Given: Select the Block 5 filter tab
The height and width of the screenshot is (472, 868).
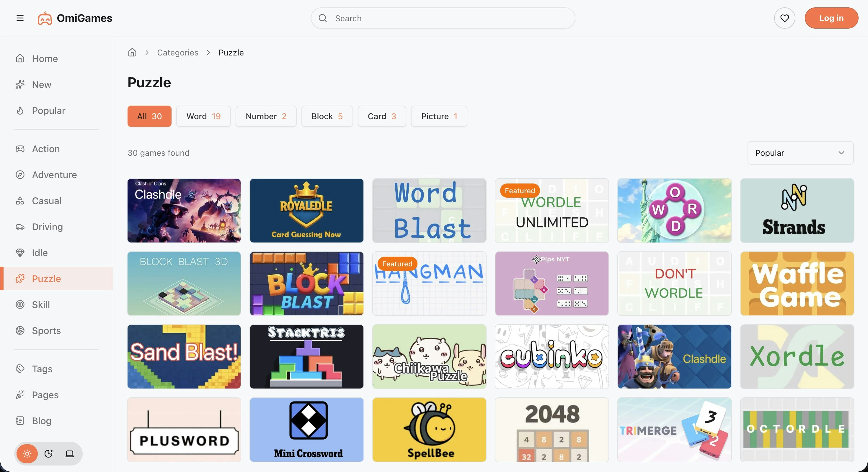Looking at the screenshot, I should pos(327,117).
